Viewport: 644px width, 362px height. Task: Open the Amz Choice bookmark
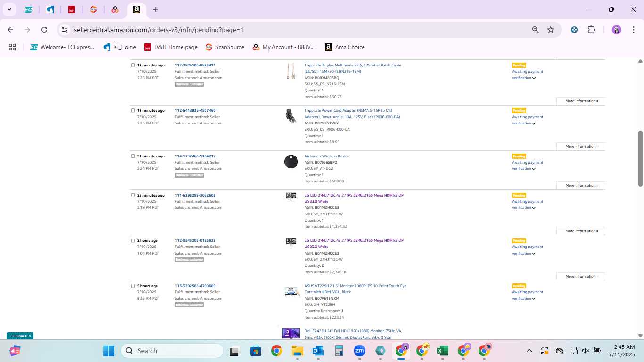345,47
